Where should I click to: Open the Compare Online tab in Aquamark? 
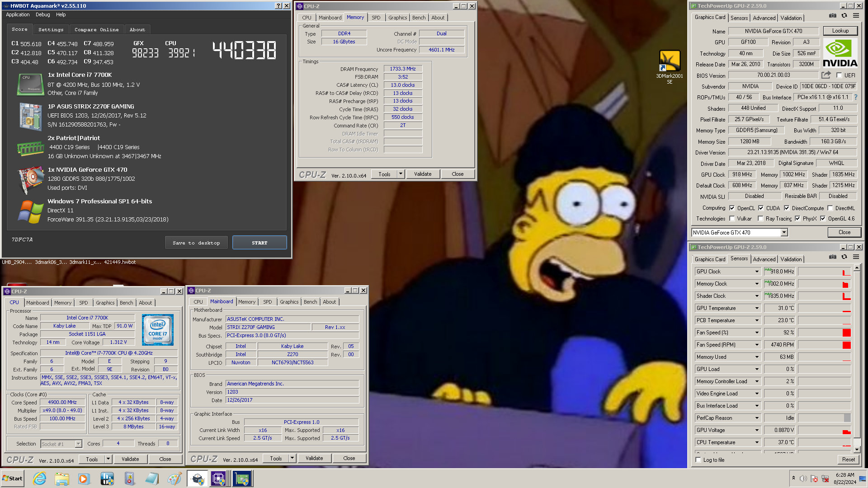97,30
